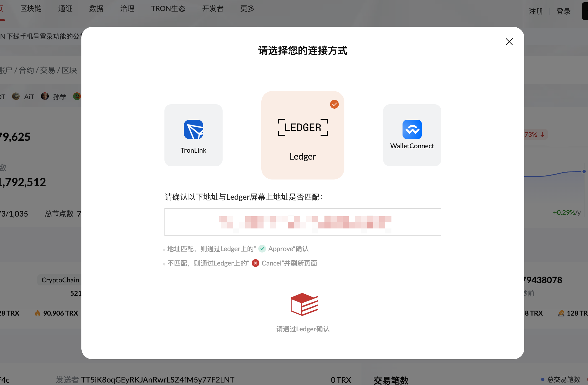Click the 总节点数 label
This screenshot has height=385, width=588.
[x=59, y=214]
